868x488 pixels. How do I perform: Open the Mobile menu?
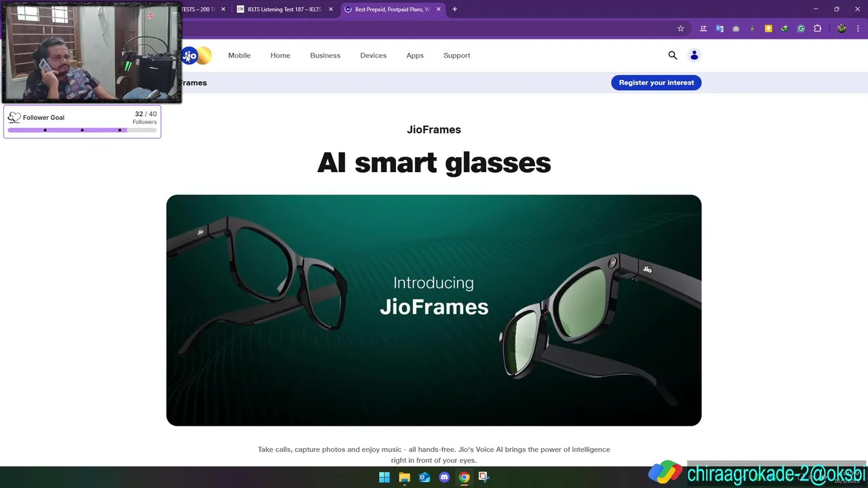pos(239,56)
